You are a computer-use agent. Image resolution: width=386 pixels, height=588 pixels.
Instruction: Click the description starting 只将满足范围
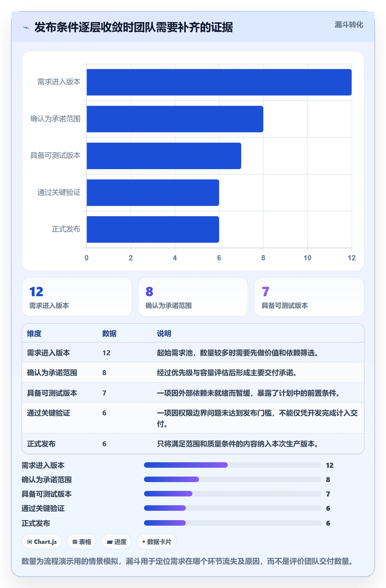pyautogui.click(x=238, y=444)
